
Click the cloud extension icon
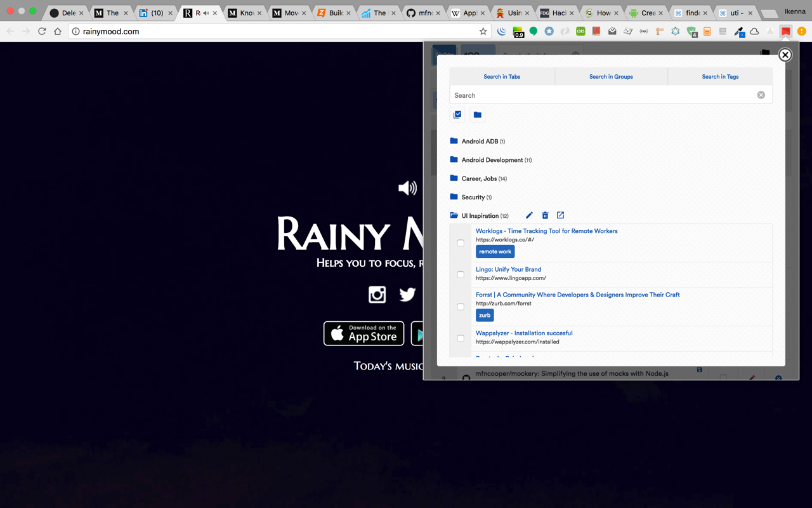754,31
